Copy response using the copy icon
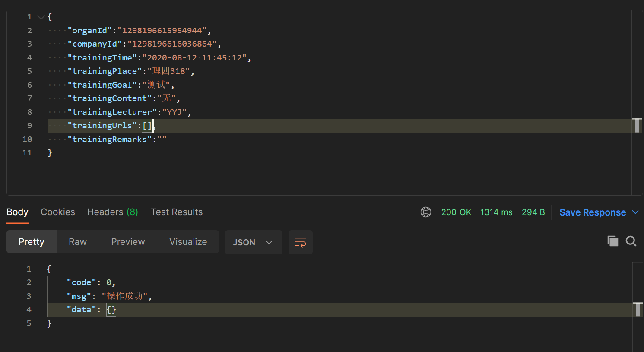644x352 pixels. [x=613, y=241]
